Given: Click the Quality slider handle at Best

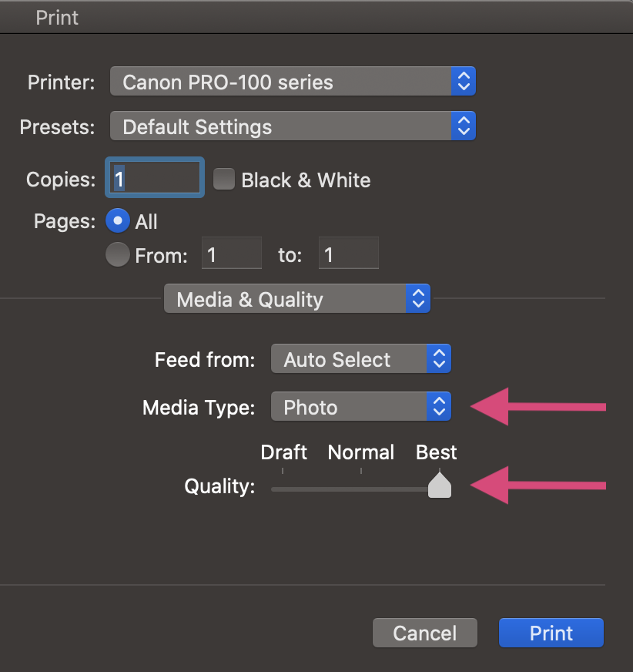Looking at the screenshot, I should 440,486.
